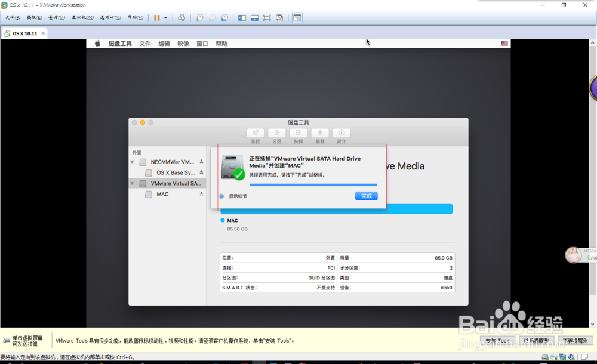Collapse the NECVMWar VM... disk tree
597x364 pixels.
point(132,162)
